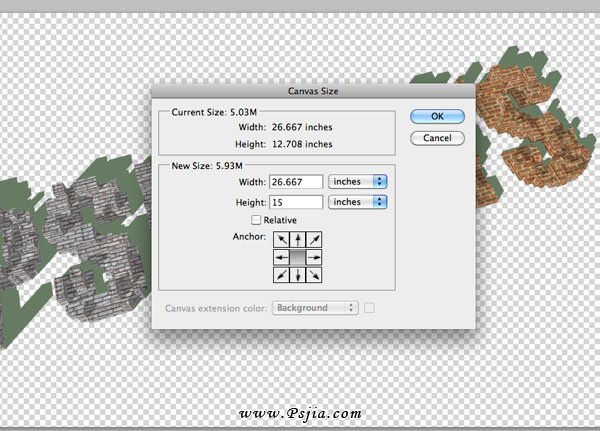This screenshot has width=600, height=431.
Task: Click the Height input field
Action: [x=295, y=201]
